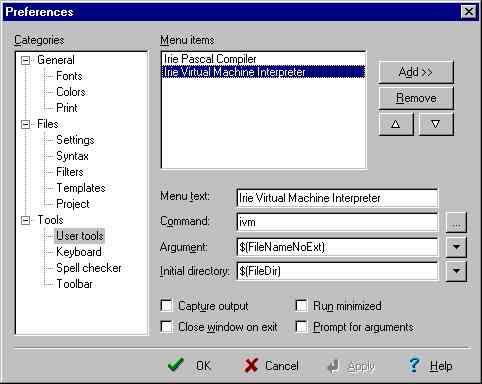The height and width of the screenshot is (384, 482).
Task: Select the Tools tree label
Action: [x=50, y=220]
